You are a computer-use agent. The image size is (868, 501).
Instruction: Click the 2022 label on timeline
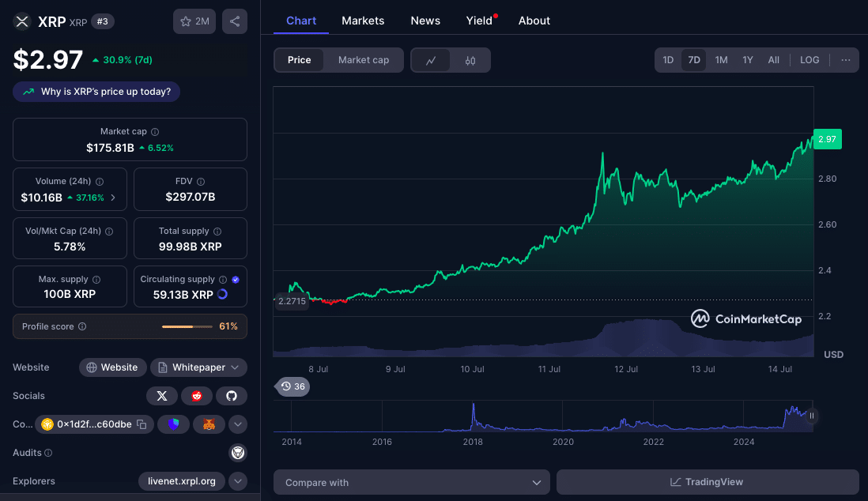tap(653, 442)
